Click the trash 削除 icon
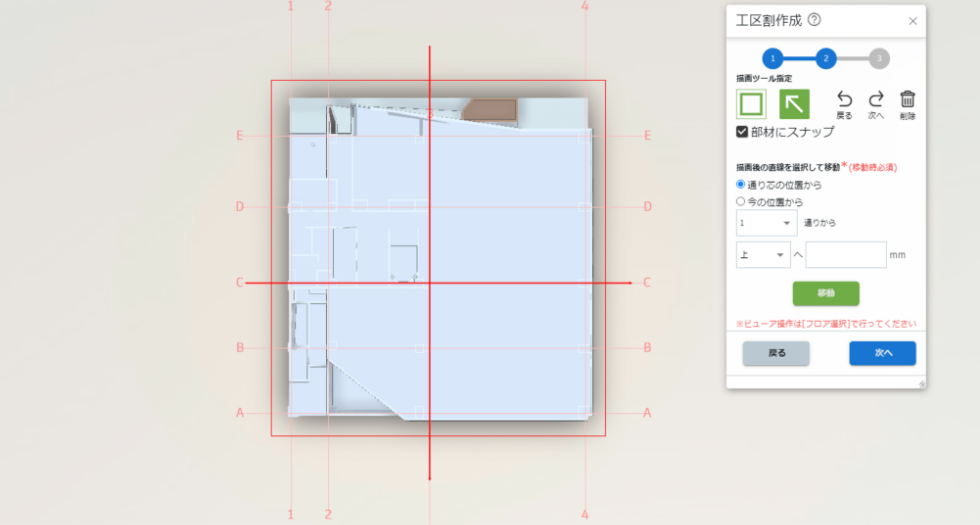 click(x=908, y=105)
